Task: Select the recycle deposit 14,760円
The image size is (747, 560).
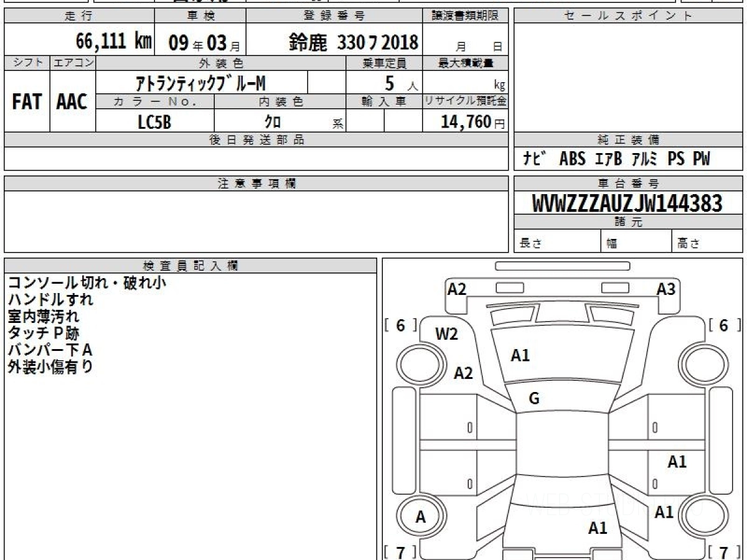Action: [x=473, y=122]
